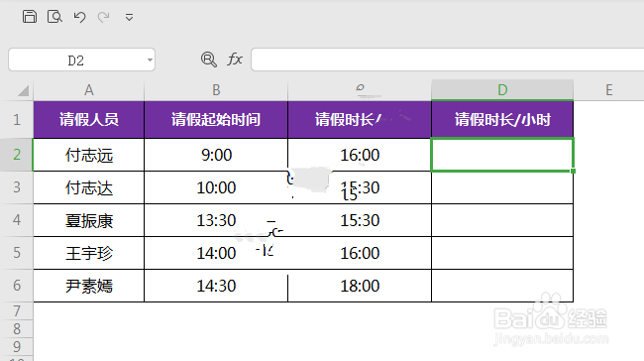Click cell containing 王宇珍
The image size is (644, 361).
(x=89, y=253)
